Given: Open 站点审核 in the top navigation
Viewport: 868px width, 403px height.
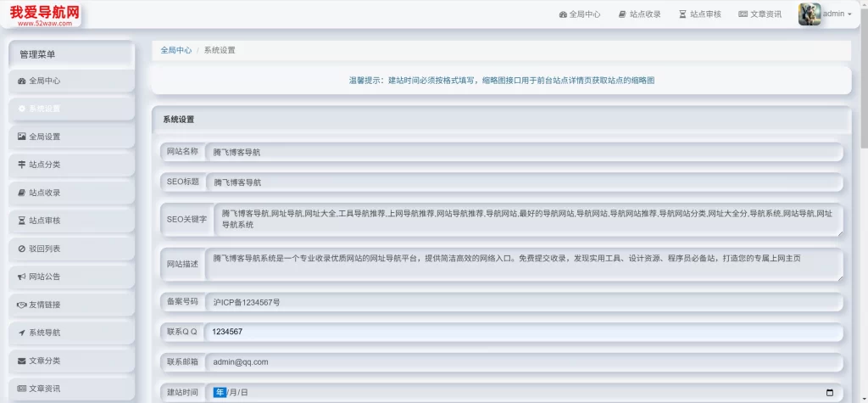Looking at the screenshot, I should [x=700, y=14].
